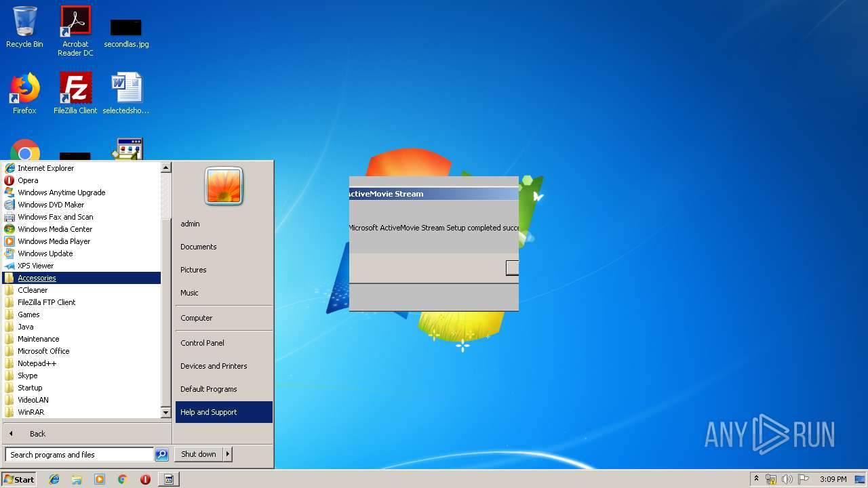Select the running setup taskbar button
This screenshot has width=868, height=488.
click(x=169, y=479)
